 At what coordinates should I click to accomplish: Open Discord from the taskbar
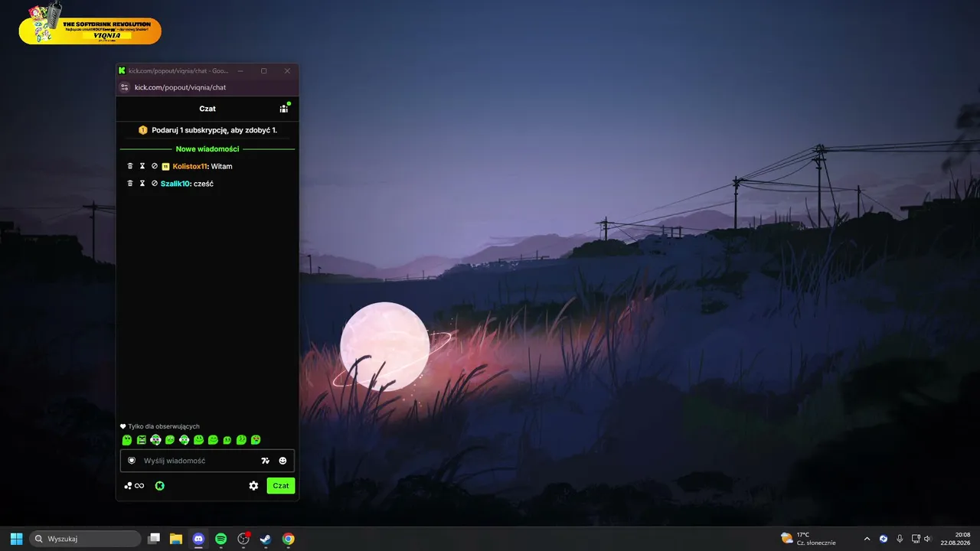[198, 539]
